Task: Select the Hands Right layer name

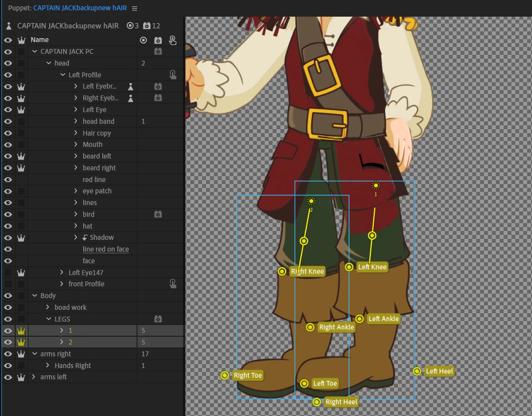Action: (x=72, y=366)
